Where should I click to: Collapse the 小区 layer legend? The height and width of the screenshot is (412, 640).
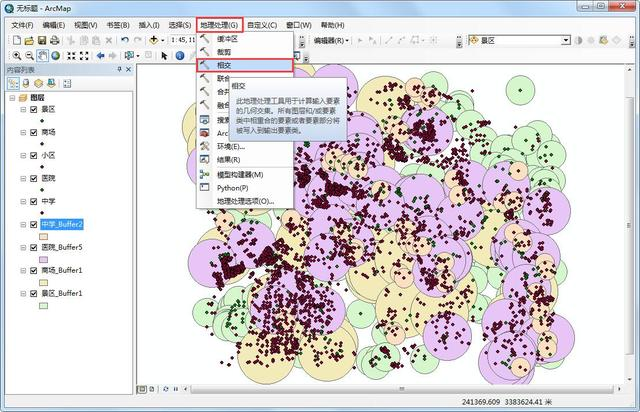[x=23, y=155]
